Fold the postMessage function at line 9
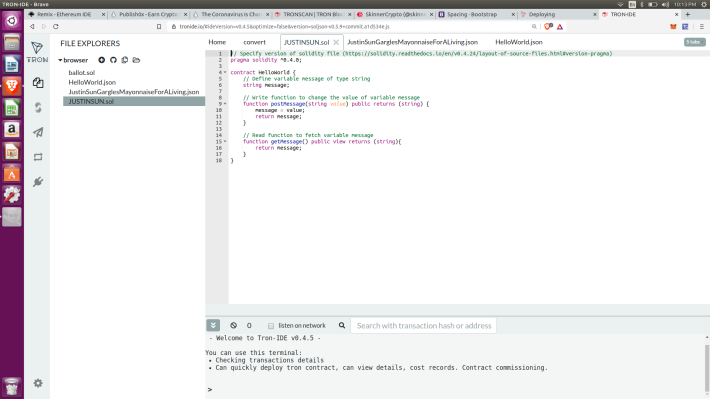The image size is (710, 399). coord(225,104)
